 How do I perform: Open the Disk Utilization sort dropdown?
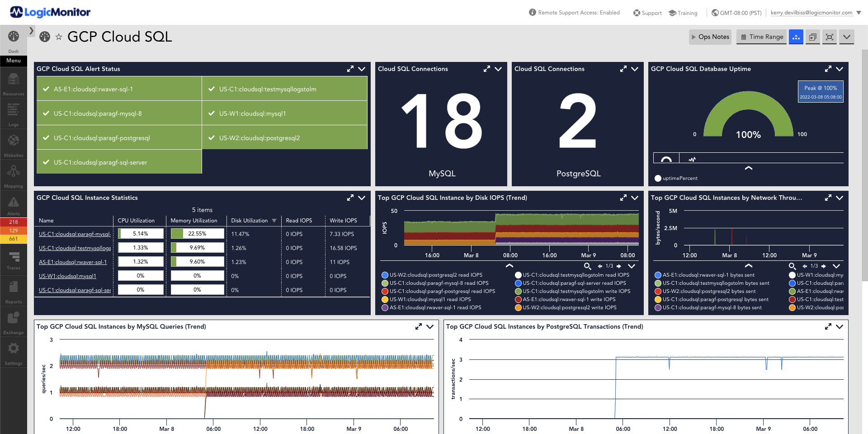pyautogui.click(x=274, y=221)
